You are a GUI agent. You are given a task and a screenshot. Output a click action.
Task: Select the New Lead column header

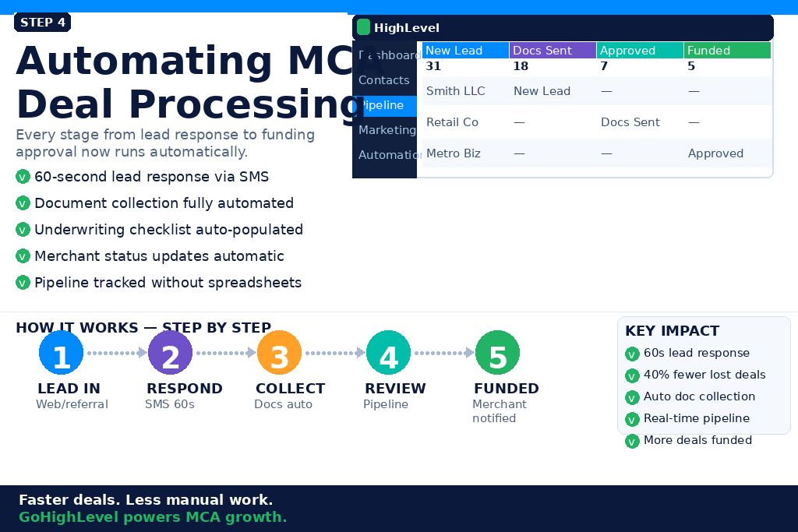(466, 51)
